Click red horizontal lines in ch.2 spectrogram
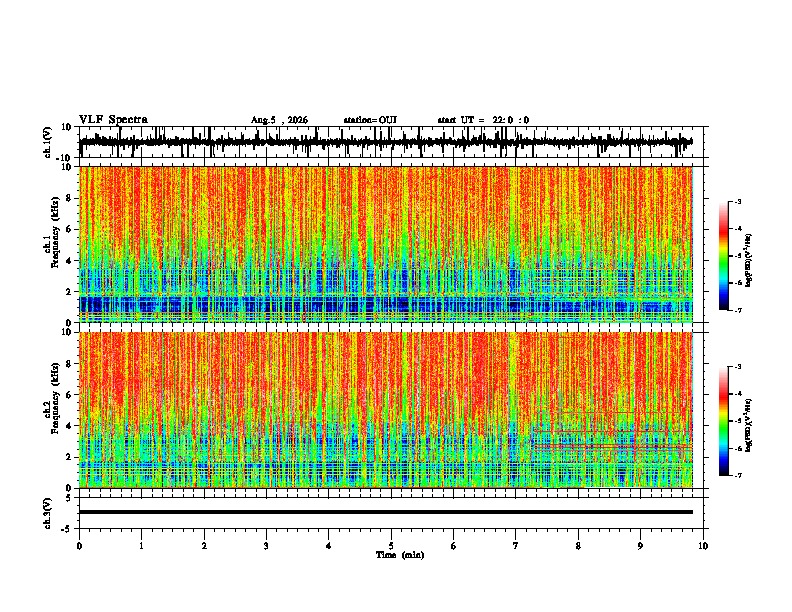 [612, 447]
